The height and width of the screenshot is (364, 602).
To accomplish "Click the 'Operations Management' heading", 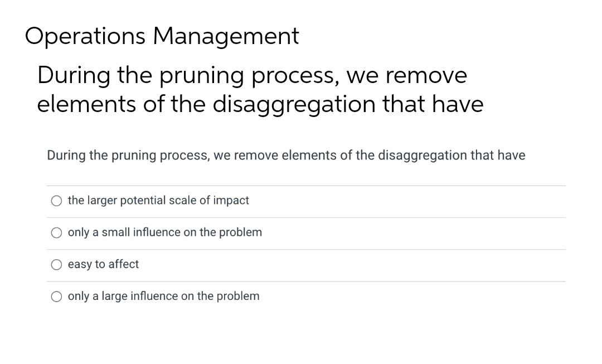I will point(162,36).
